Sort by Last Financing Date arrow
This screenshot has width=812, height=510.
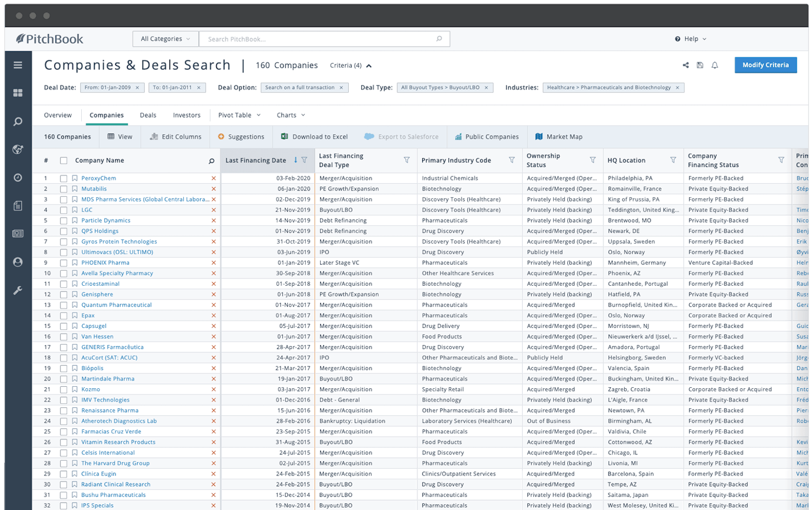tap(295, 160)
